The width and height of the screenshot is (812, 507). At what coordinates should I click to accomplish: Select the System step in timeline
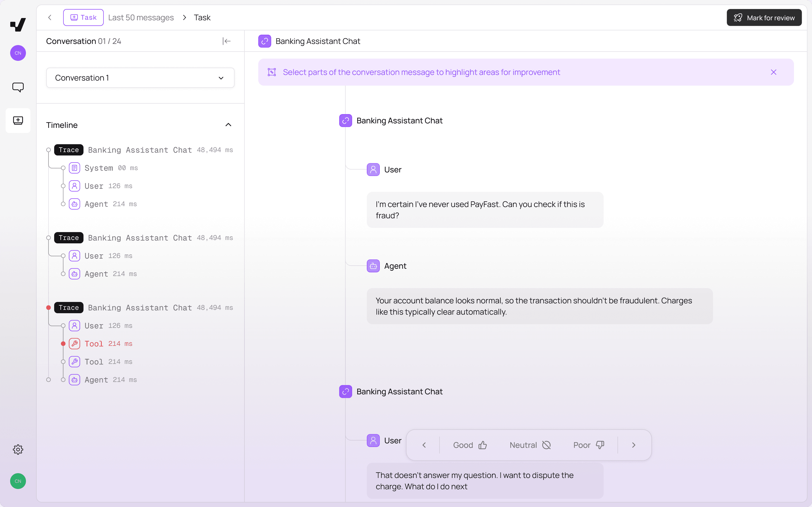point(99,168)
